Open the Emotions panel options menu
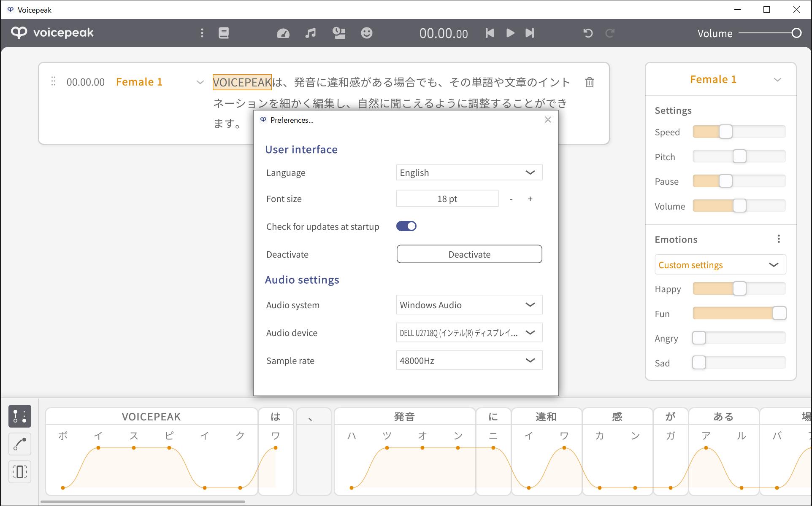 (779, 239)
